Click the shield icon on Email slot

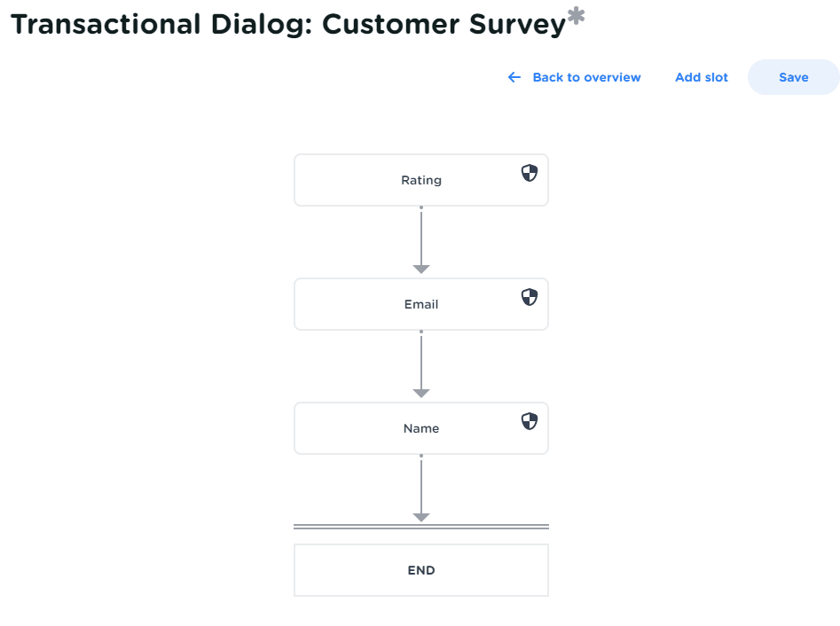[529, 297]
